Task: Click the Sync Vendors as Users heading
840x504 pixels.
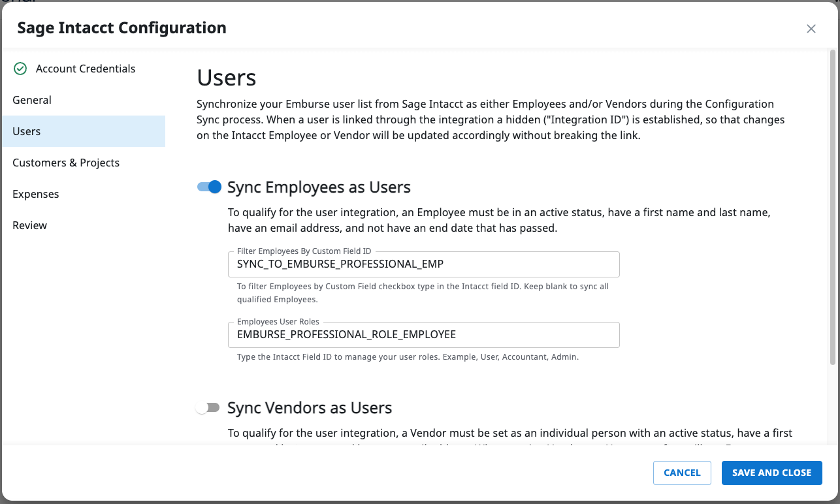Action: 310,408
